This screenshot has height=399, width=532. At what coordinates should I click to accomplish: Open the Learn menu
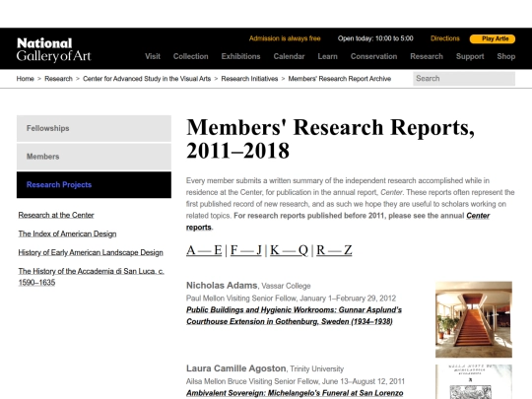click(x=327, y=56)
